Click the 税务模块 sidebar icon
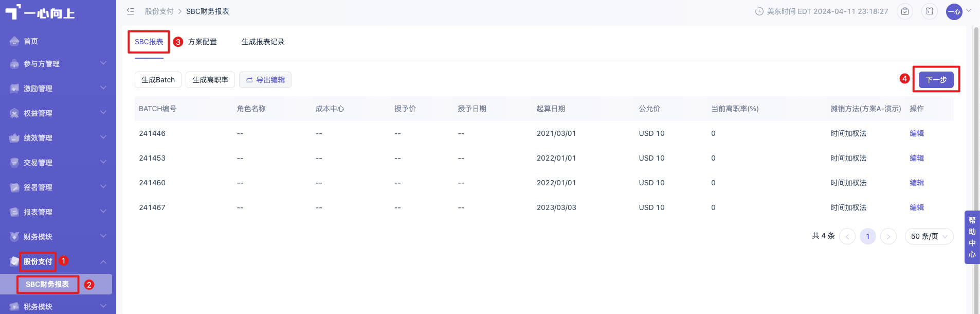 click(14, 307)
